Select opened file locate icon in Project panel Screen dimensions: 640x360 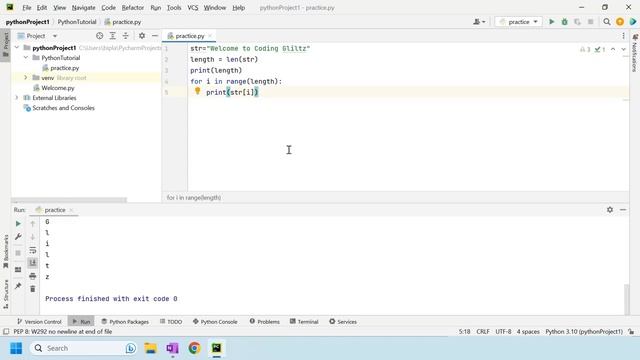100,36
